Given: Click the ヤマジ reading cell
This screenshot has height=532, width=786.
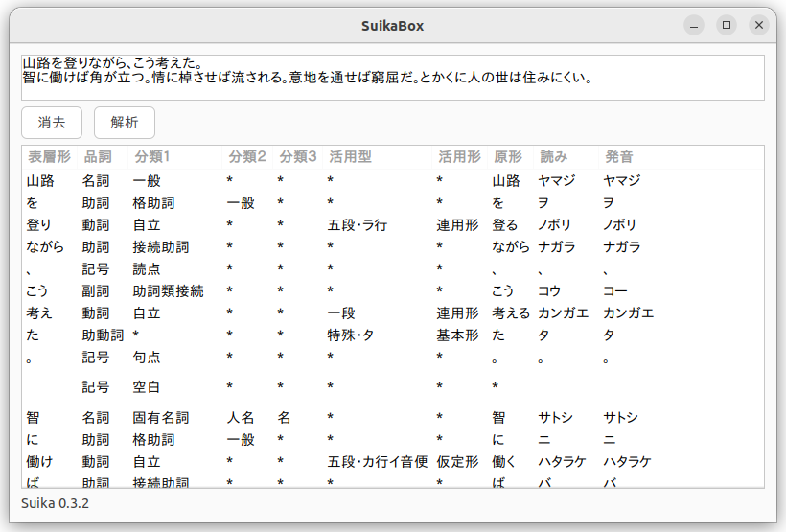Looking at the screenshot, I should [556, 181].
